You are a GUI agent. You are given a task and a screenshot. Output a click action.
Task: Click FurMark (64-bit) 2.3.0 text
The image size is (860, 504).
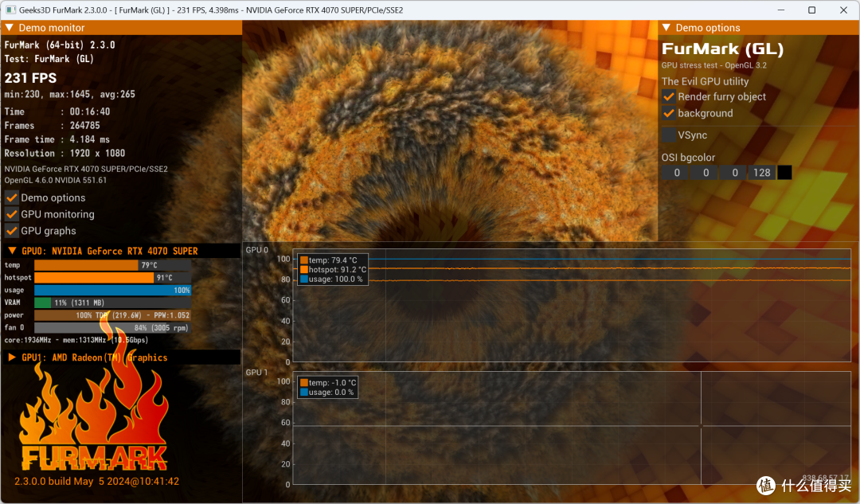click(x=60, y=45)
